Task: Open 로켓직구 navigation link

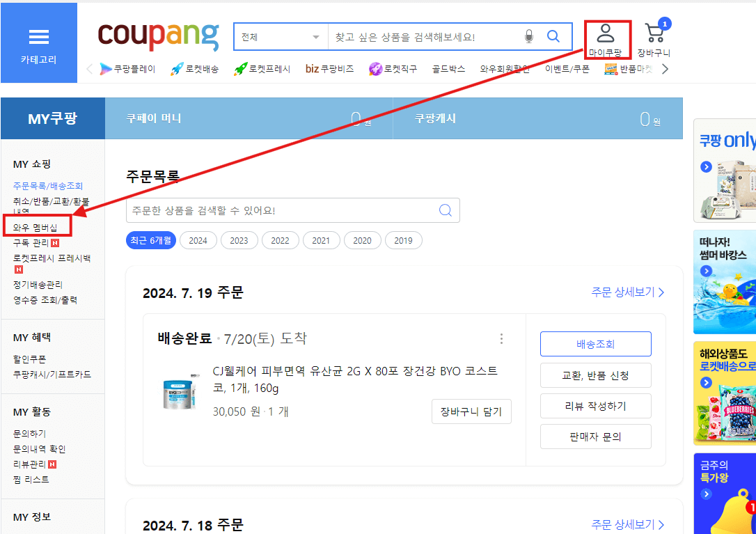Action: [393, 69]
